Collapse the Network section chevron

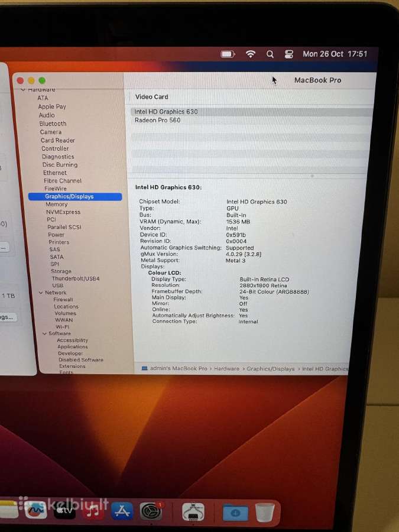pyautogui.click(x=41, y=293)
